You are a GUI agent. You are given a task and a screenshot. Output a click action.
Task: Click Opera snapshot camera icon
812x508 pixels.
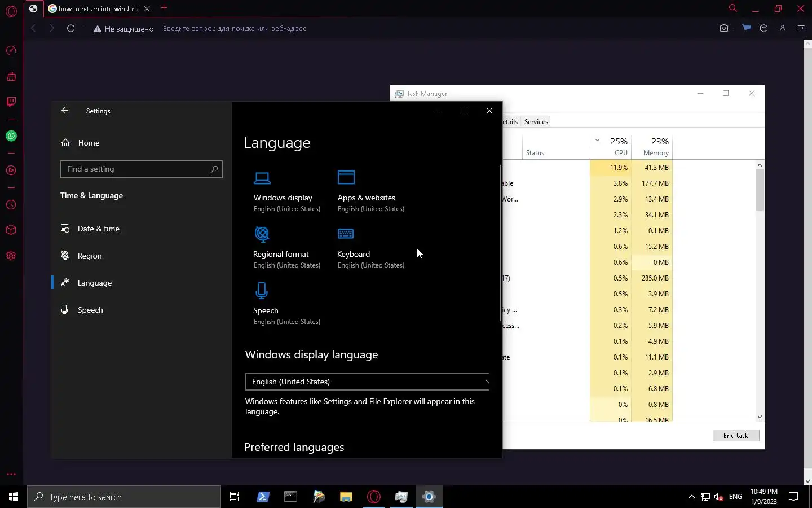724,28
